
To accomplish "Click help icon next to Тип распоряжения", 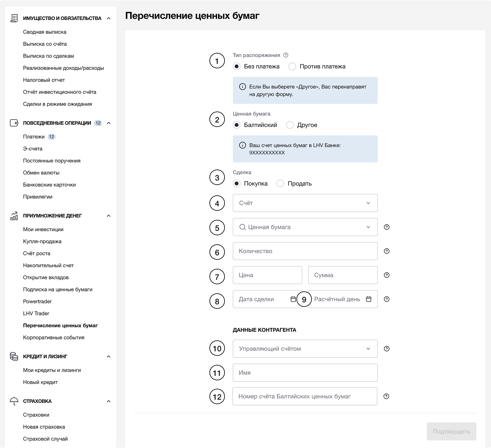I will (x=285, y=55).
